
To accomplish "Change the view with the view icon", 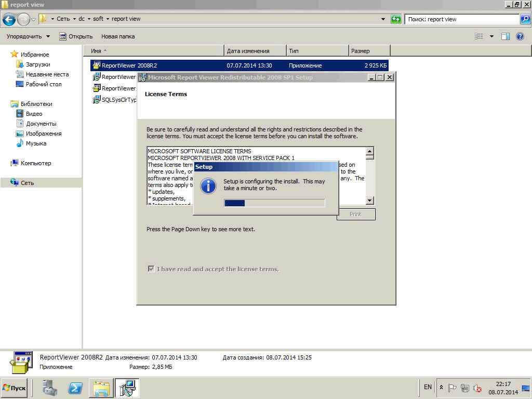I will point(478,36).
